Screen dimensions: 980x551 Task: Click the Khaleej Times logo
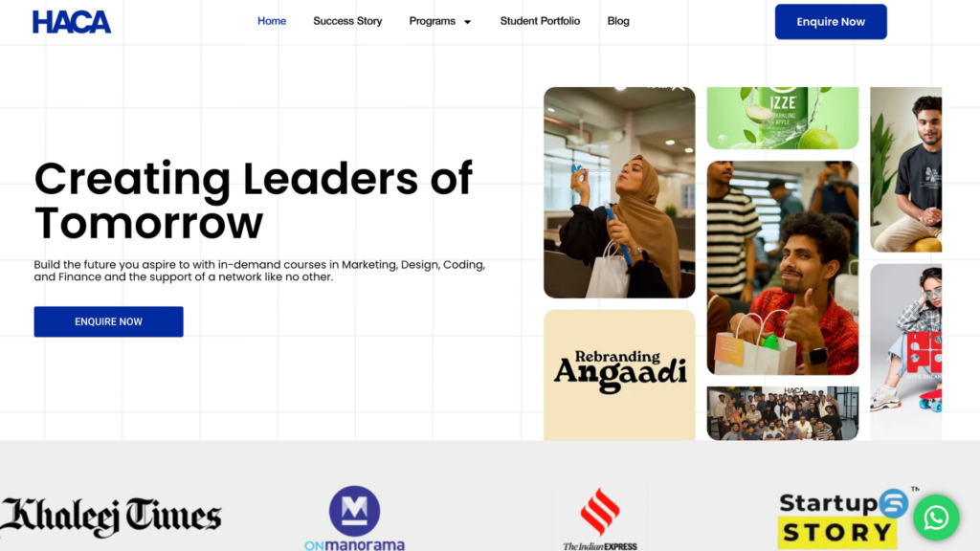coord(111,517)
